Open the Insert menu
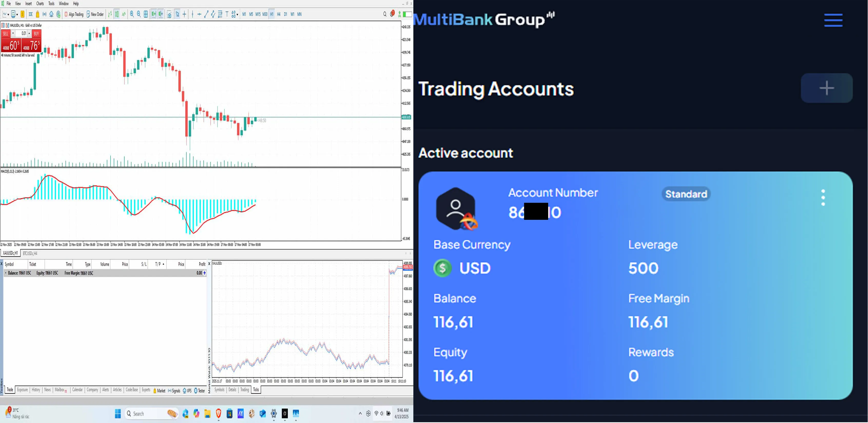The height and width of the screenshot is (423, 868). [29, 4]
